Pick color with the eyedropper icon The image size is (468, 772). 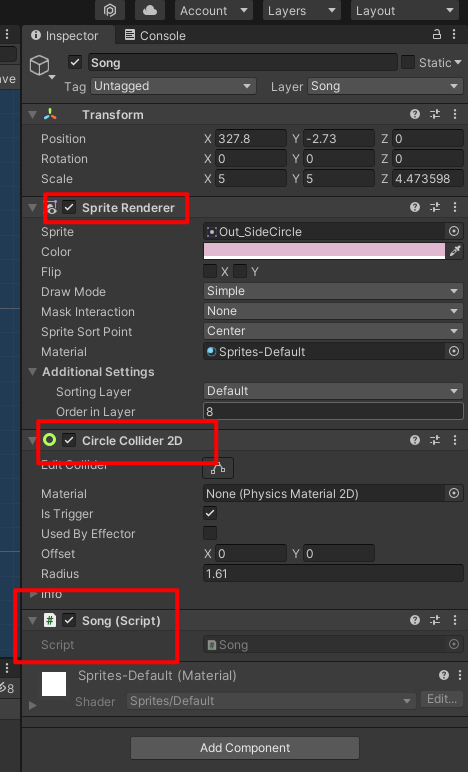455,252
